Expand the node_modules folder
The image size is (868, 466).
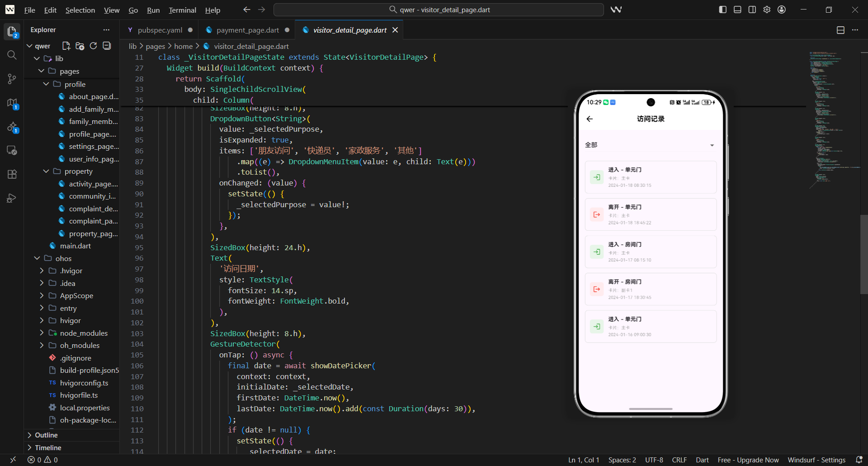click(42, 333)
